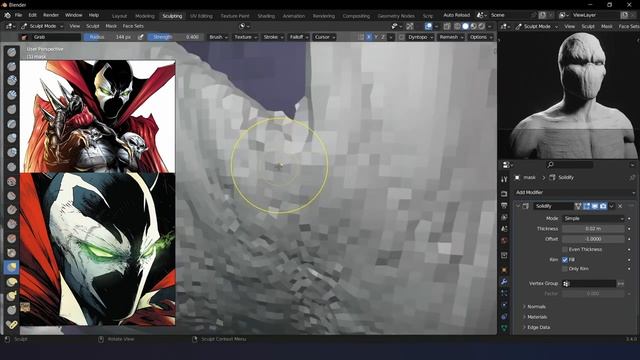
Task: Open the Remesh dropdown
Action: (451, 37)
